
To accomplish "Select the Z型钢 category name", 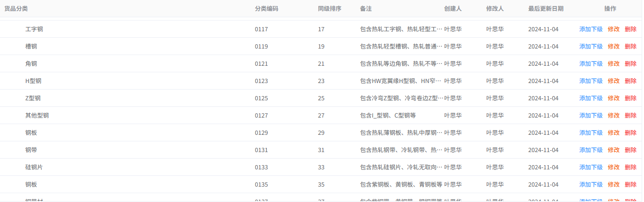I will (33, 98).
